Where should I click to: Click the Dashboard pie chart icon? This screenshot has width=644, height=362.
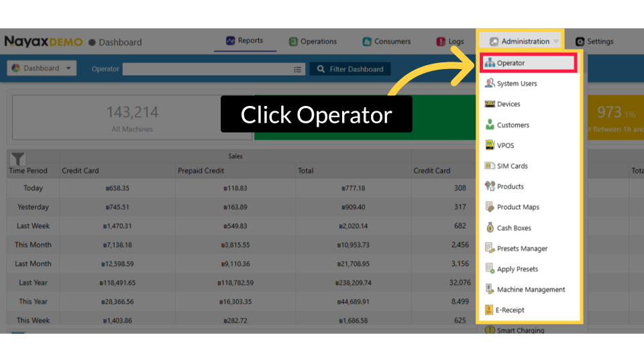point(15,68)
